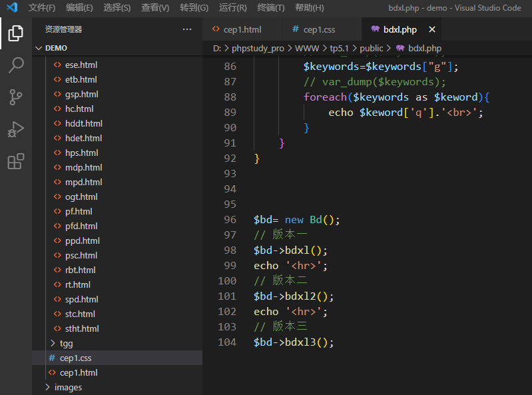Open cep1.html at the tree root
Viewport: 532px width, 395px height.
point(117,372)
